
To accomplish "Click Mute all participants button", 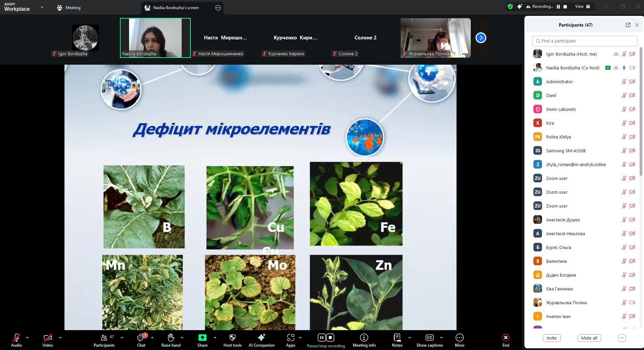I will (x=589, y=338).
